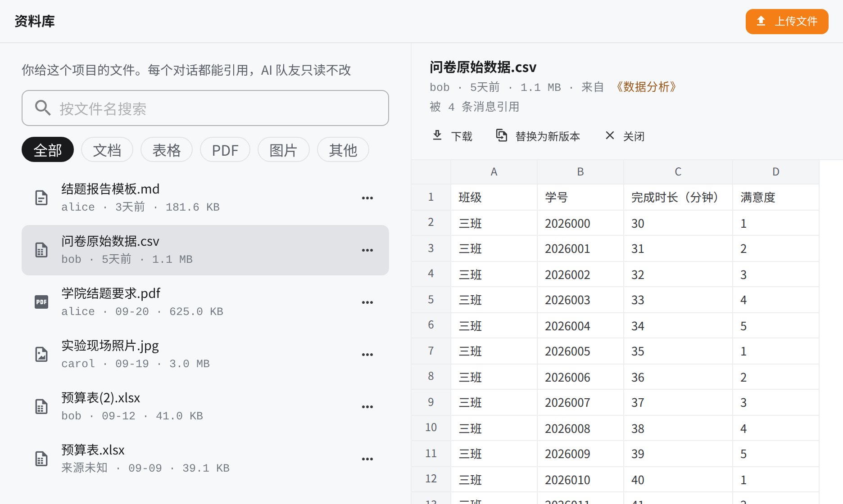Open the 预算表(2).xlsx file
Image resolution: width=843 pixels, height=504 pixels.
click(x=205, y=407)
